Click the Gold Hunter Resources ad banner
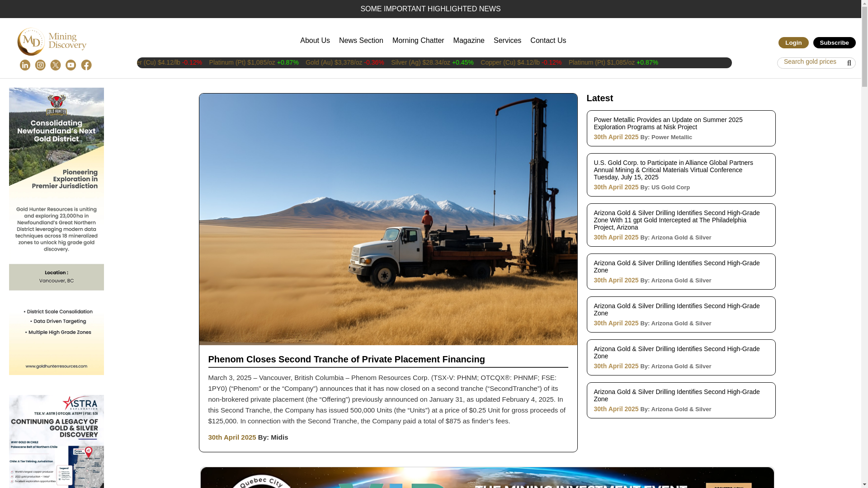The image size is (868, 488). point(57,231)
